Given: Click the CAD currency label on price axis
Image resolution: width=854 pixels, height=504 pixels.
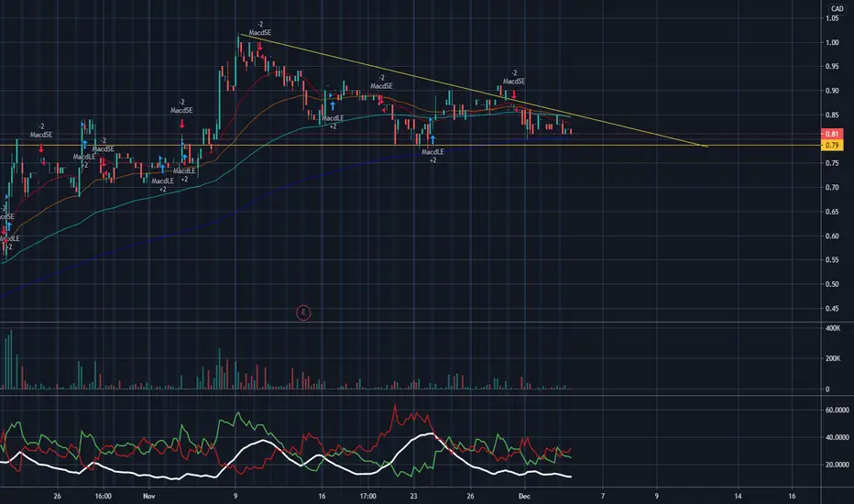Looking at the screenshot, I should (838, 8).
